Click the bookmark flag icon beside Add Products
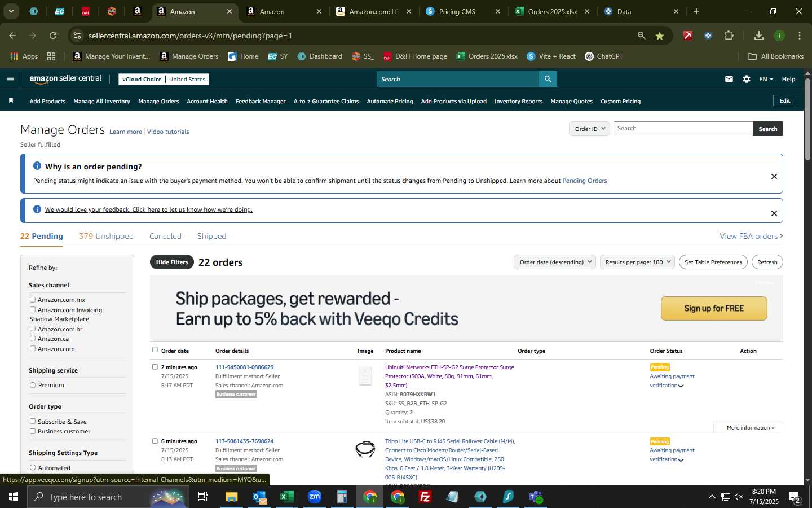The width and height of the screenshot is (812, 508). 11,100
